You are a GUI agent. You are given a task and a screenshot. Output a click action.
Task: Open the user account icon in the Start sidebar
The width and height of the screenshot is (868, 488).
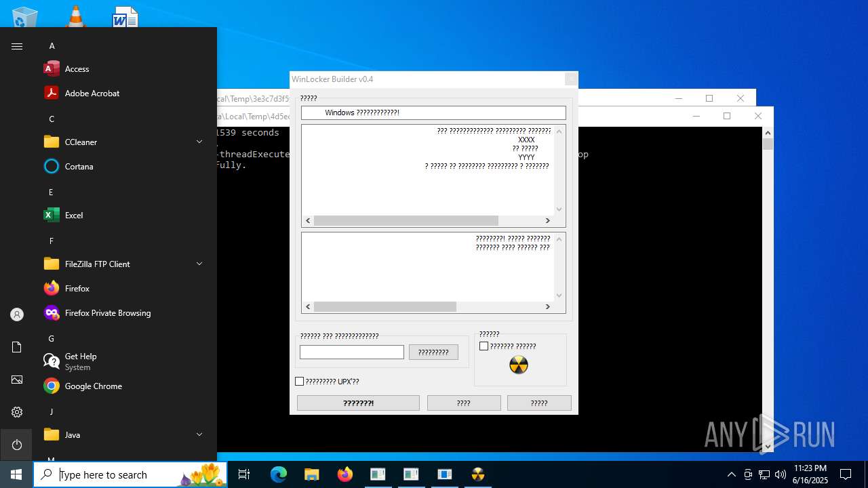[17, 314]
